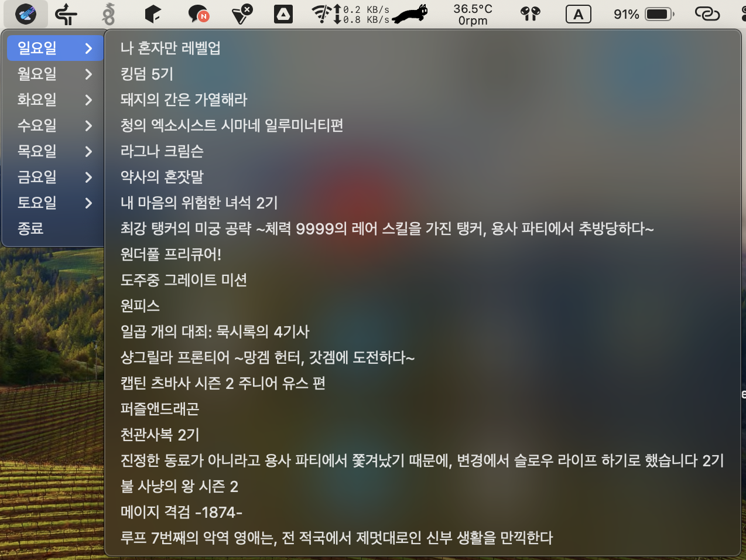Select 메이지 격검 -1874- entry
This screenshot has width=746, height=560.
point(422,512)
